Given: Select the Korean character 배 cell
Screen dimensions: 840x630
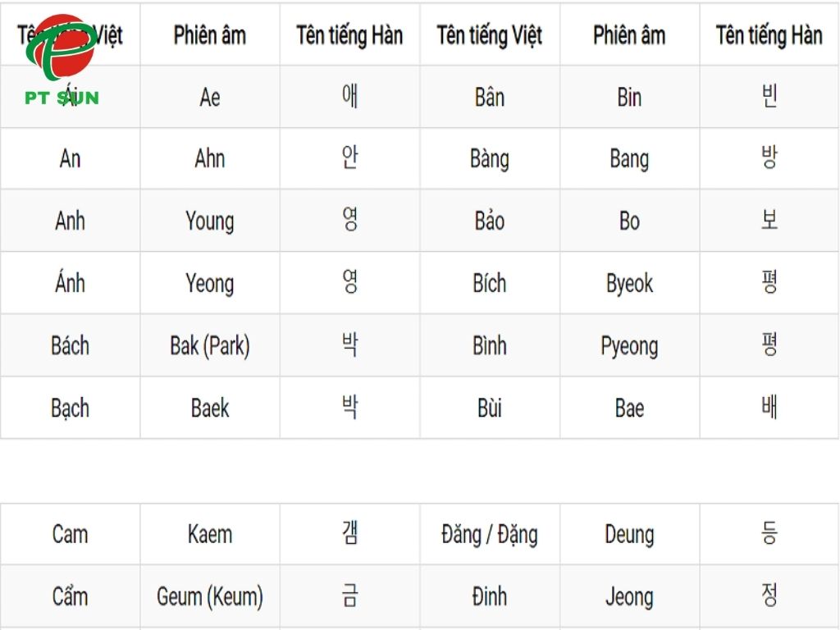Looking at the screenshot, I should point(769,408).
